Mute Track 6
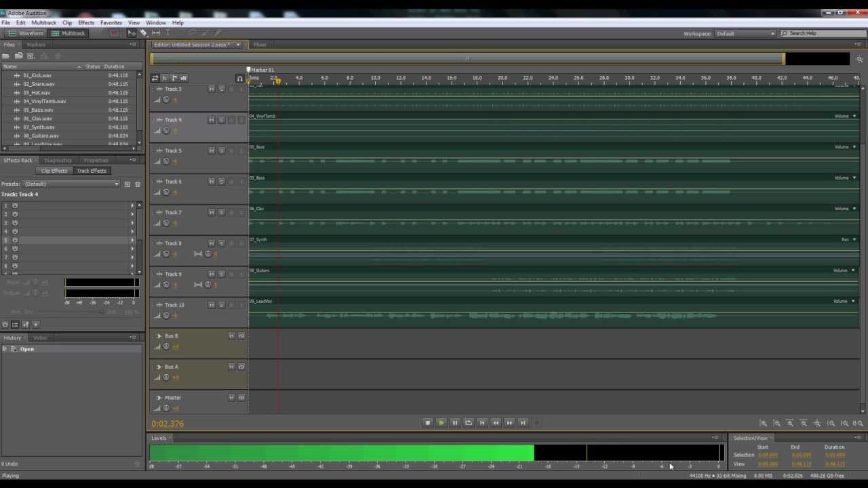868x488 pixels. coord(212,182)
